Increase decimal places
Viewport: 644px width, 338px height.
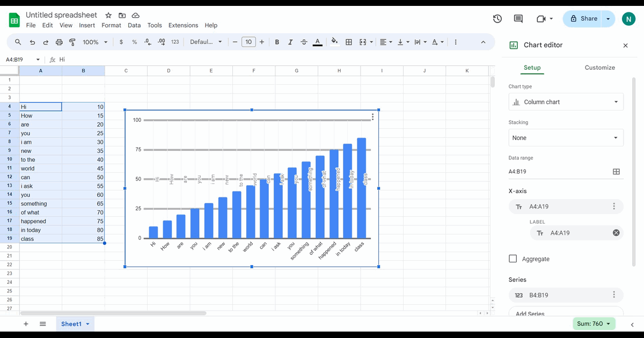[x=162, y=42]
